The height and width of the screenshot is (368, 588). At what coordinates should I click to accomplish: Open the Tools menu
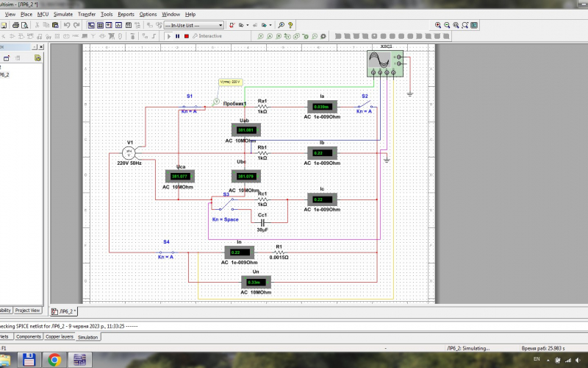[107, 14]
